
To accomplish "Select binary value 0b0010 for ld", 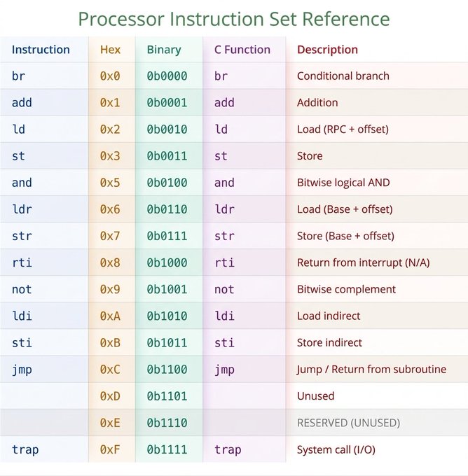I will (x=167, y=129).
